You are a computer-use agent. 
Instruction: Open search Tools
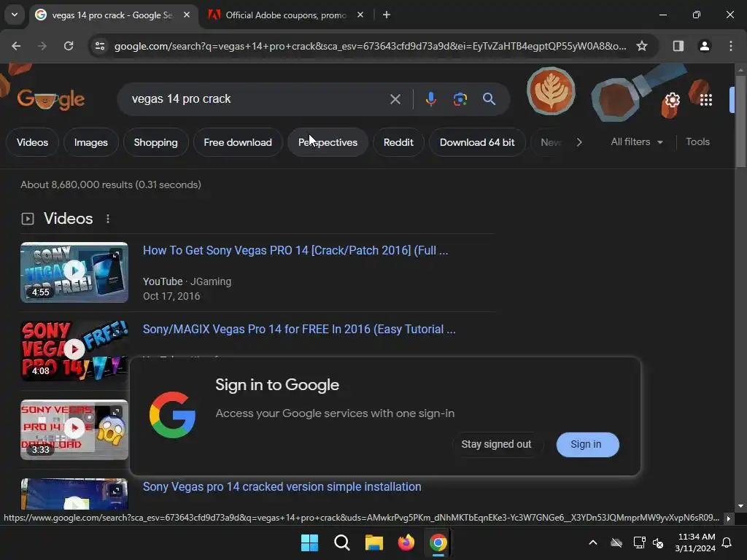pos(697,142)
